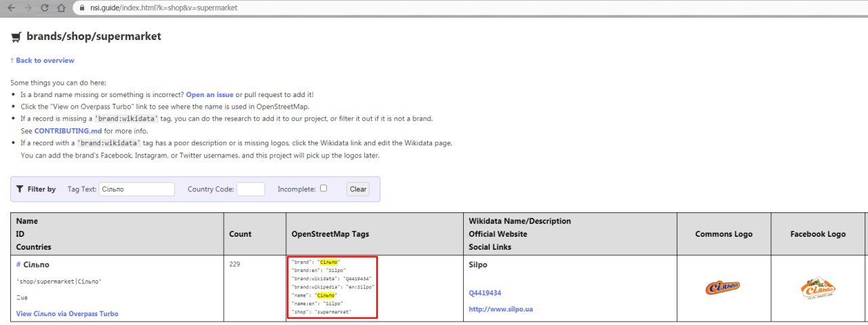Click the lock icon in address bar
This screenshot has height=325, width=868.
coord(83,8)
